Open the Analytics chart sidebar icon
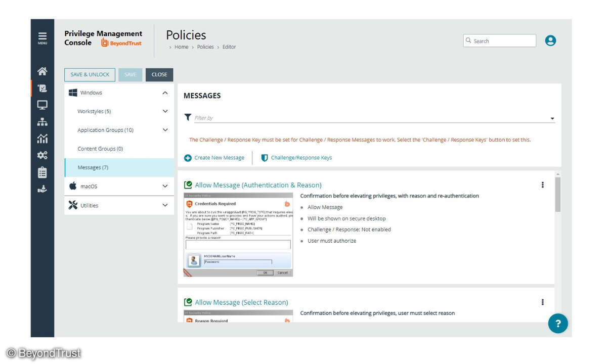The image size is (607, 364). tap(42, 139)
